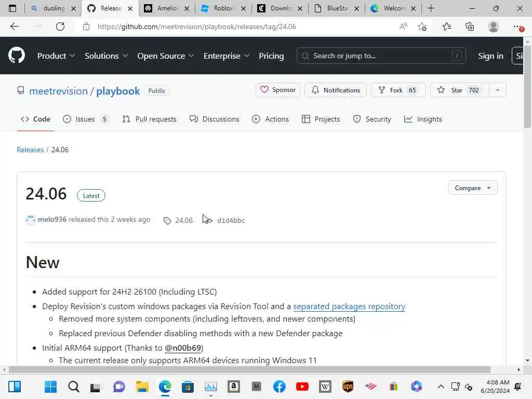Go to Releases breadcrumb link
This screenshot has width=532, height=399.
(x=30, y=150)
